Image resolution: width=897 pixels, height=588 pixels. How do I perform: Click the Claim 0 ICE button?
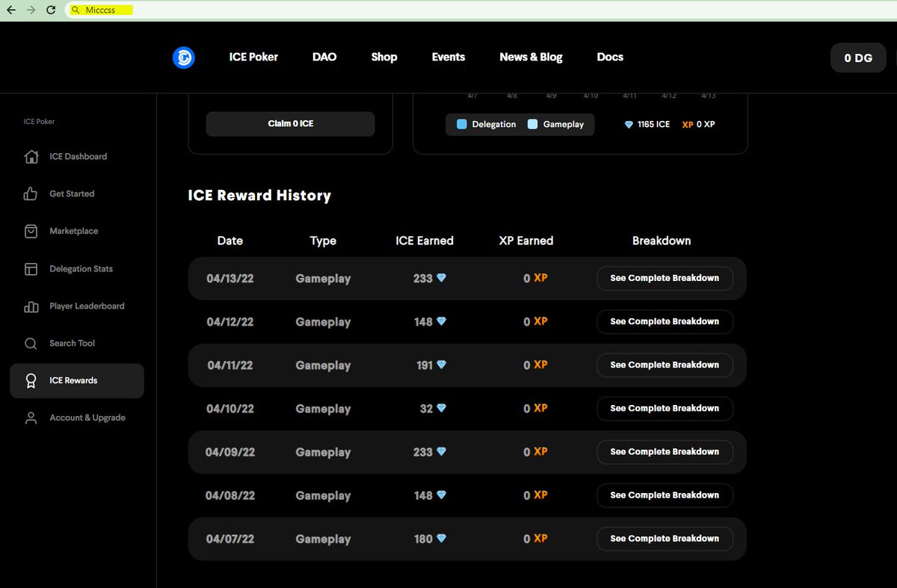290,124
